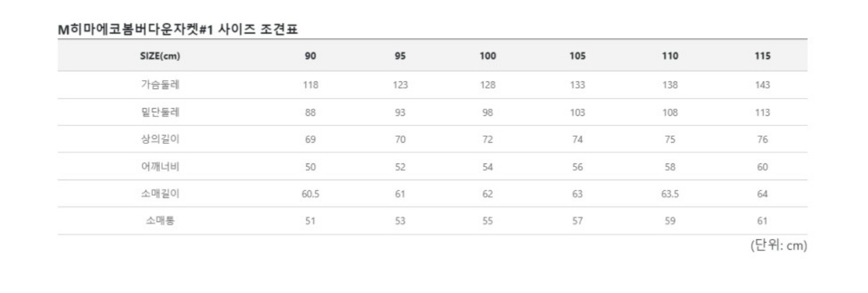Select the size 110 column header

coord(670,56)
